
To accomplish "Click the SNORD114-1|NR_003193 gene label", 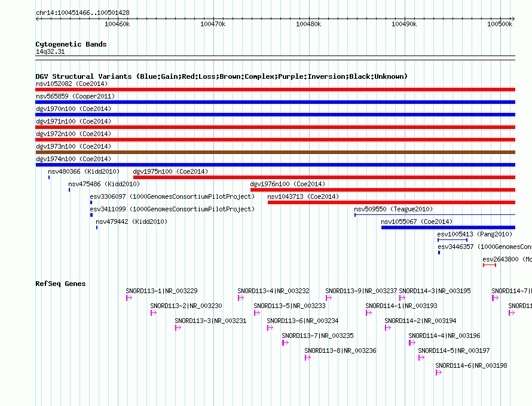I will click(401, 306).
